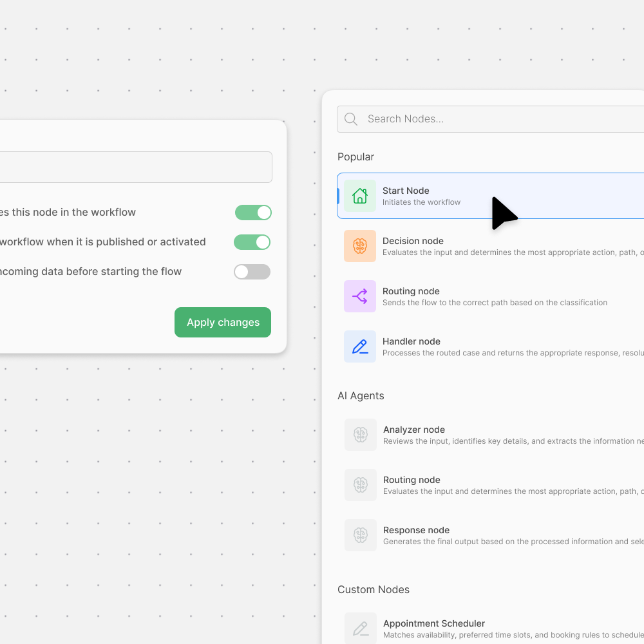The image size is (644, 644).
Task: Click the Appointment Scheduler pencil icon
Action: [361, 629]
